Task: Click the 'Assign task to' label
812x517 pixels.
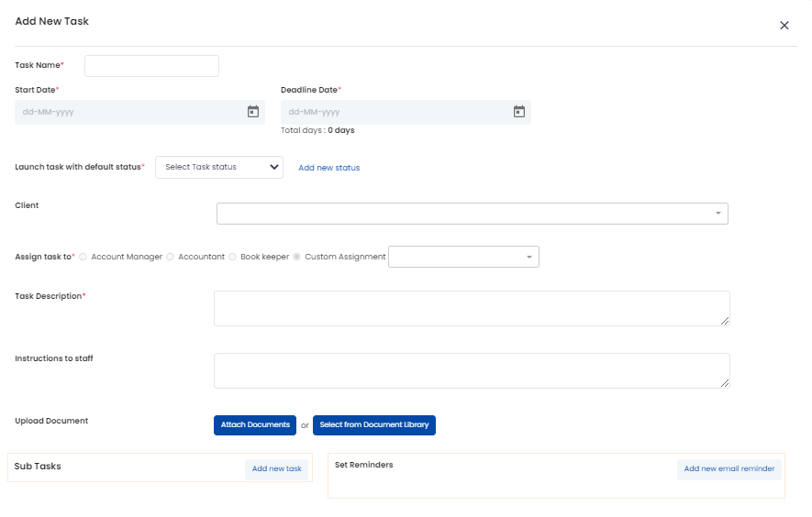Action: click(x=43, y=257)
